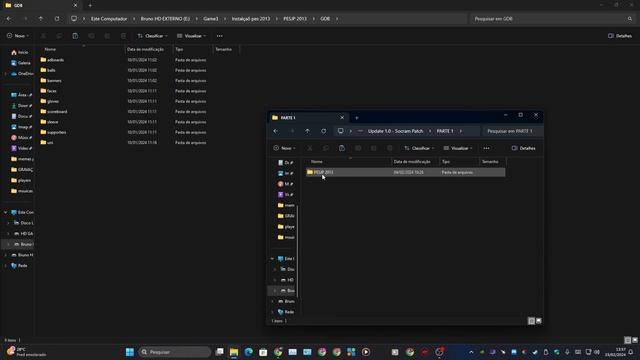Viewport: 640px width, 360px height.
Task: Open Início in GDB sidebar
Action: pos(20,52)
